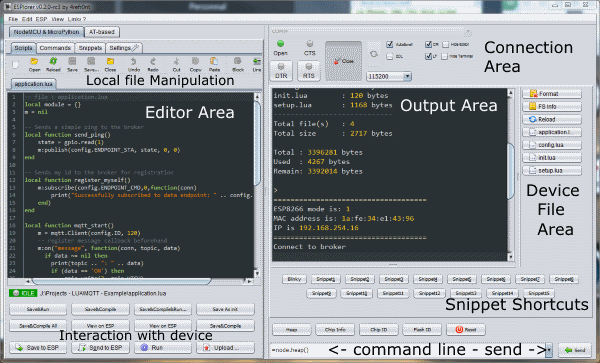The height and width of the screenshot is (363, 600).
Task: Click the Save&Run button
Action: pyautogui.click(x=38, y=309)
